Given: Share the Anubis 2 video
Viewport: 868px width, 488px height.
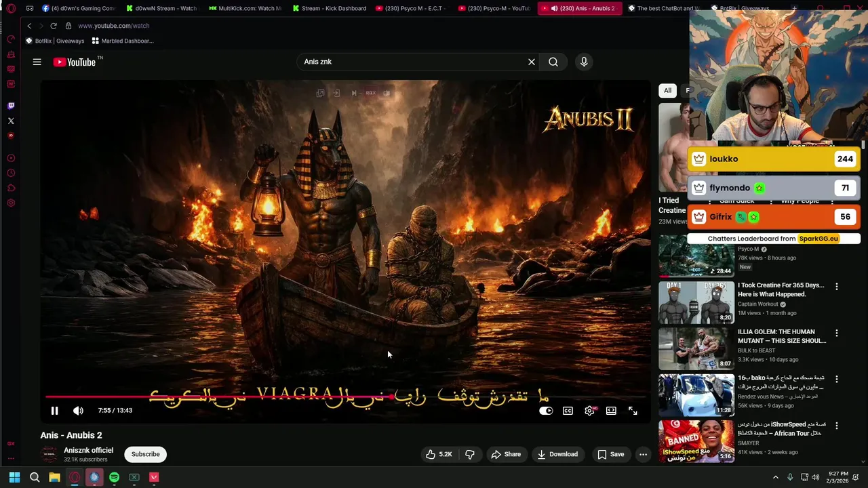Looking at the screenshot, I should (506, 454).
